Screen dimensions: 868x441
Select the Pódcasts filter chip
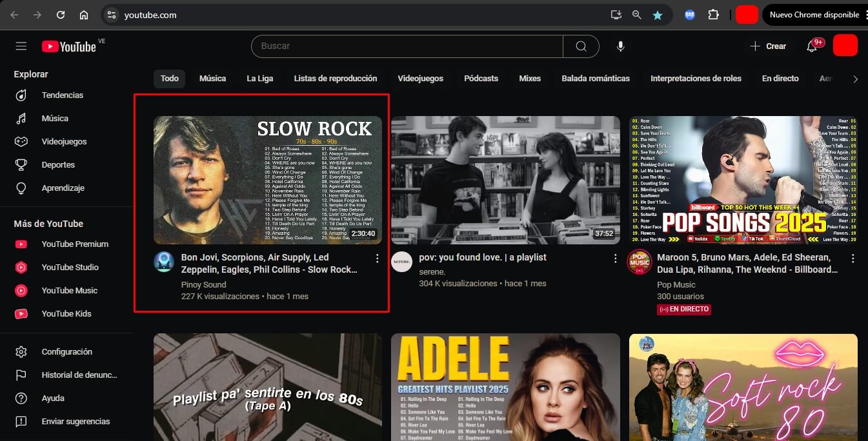click(x=481, y=79)
